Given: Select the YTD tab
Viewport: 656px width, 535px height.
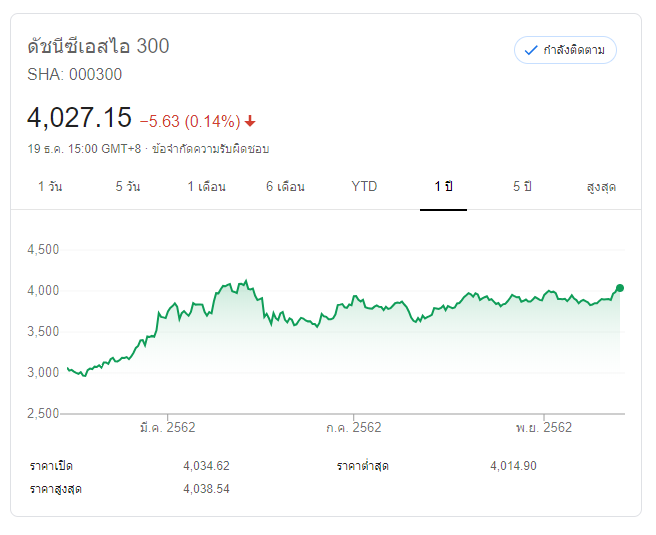Looking at the screenshot, I should [x=364, y=187].
